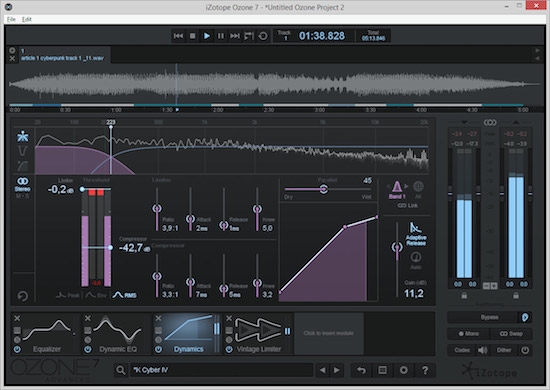Select RMS detection mode
Screen dimensions: 550x390
click(x=125, y=295)
